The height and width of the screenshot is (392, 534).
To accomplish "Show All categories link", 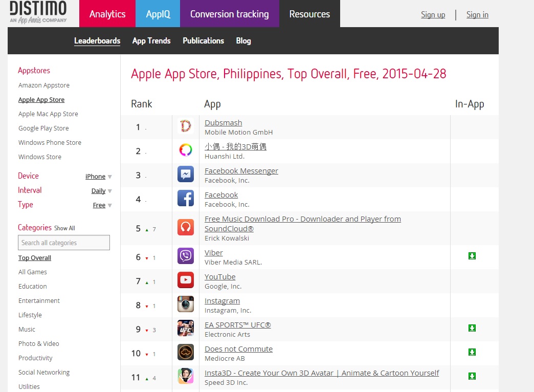I will [x=65, y=228].
